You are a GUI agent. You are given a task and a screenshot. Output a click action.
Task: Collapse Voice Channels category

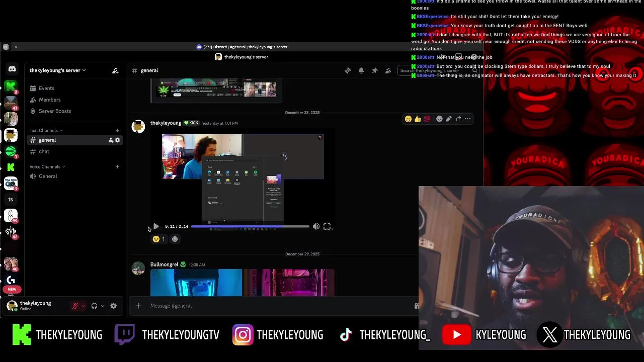pos(47,167)
